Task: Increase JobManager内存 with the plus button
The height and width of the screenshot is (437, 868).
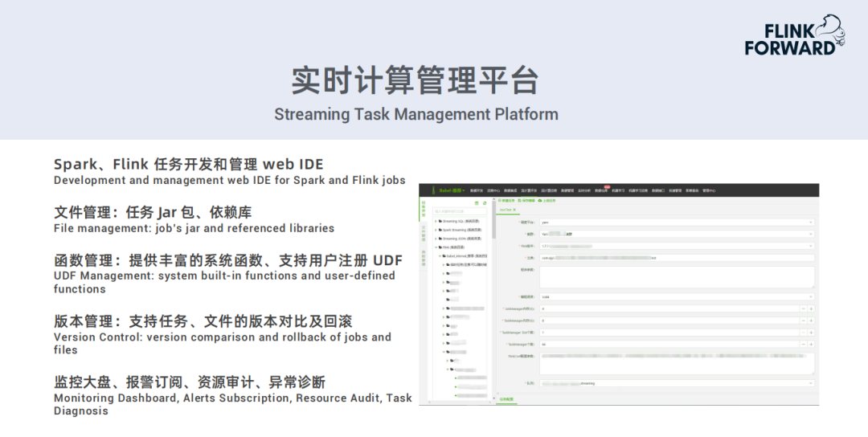Action: (x=811, y=308)
